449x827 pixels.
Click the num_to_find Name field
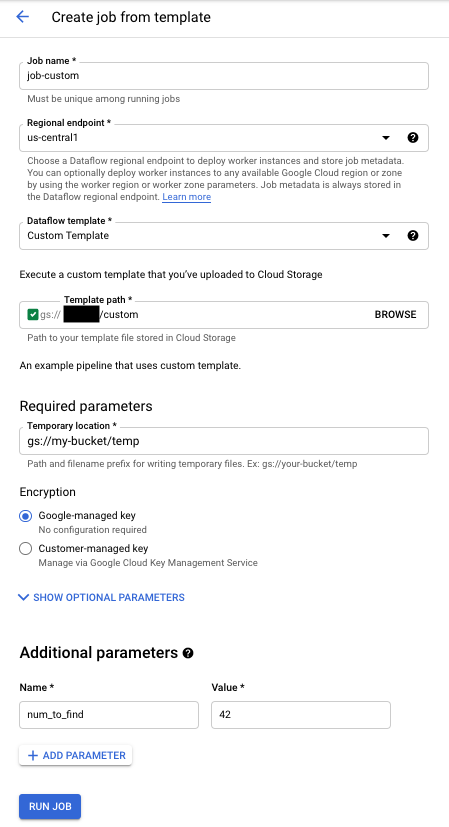109,715
